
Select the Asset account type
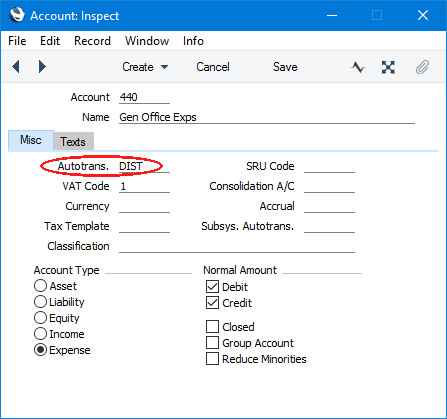tap(40, 286)
